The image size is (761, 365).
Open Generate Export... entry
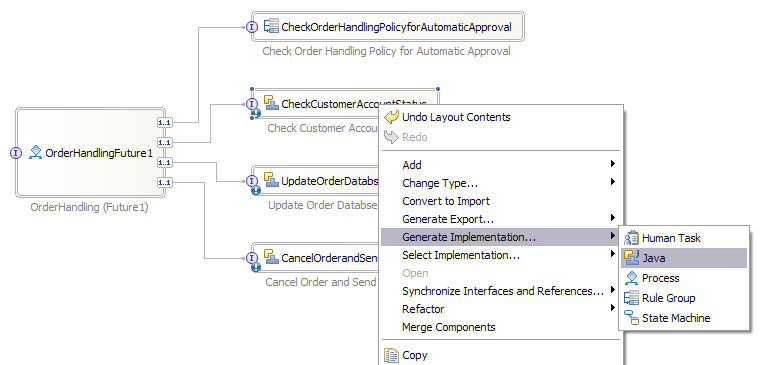500,219
